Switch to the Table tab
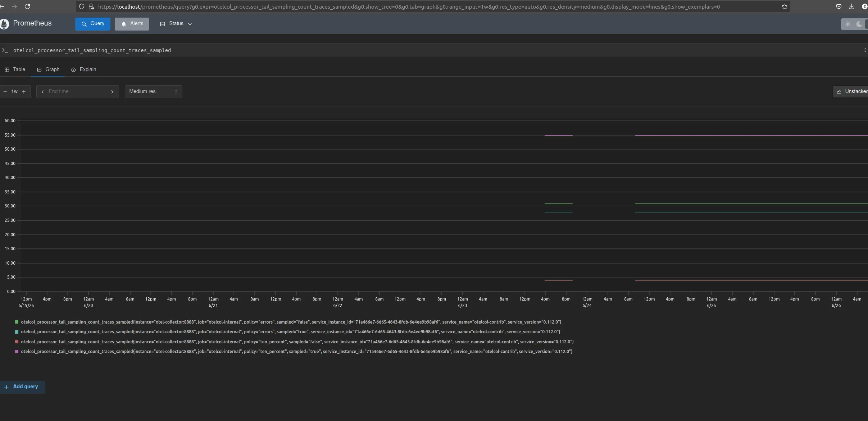The image size is (868, 421). coord(15,69)
